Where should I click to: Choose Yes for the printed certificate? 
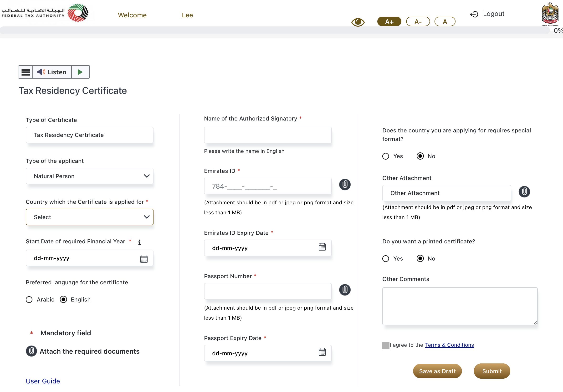pyautogui.click(x=385, y=258)
